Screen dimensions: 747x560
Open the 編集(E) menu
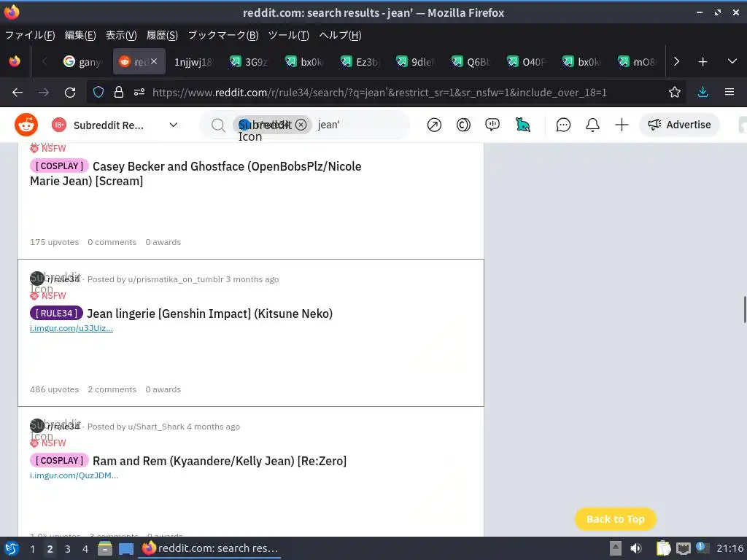tap(80, 35)
